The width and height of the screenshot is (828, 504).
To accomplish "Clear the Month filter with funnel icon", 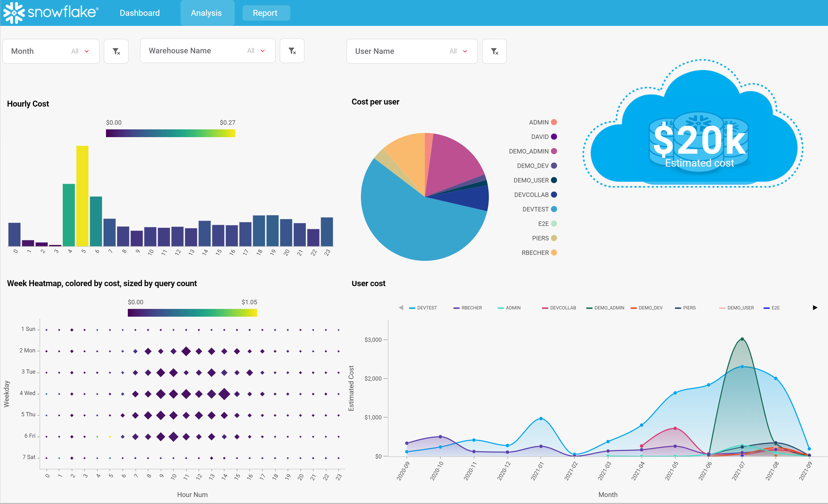I will pos(116,51).
